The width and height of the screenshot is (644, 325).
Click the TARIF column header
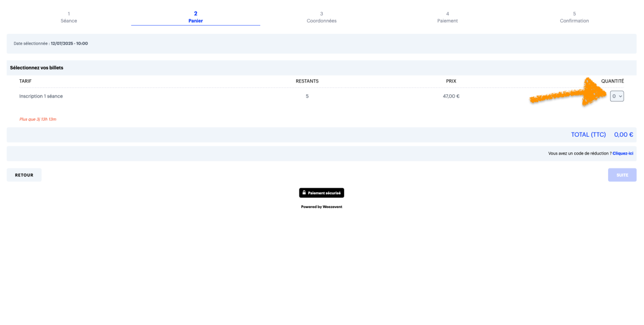point(25,81)
